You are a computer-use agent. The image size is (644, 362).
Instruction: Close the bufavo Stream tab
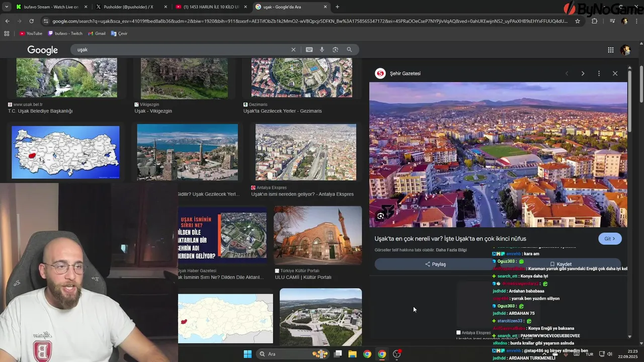(86, 7)
